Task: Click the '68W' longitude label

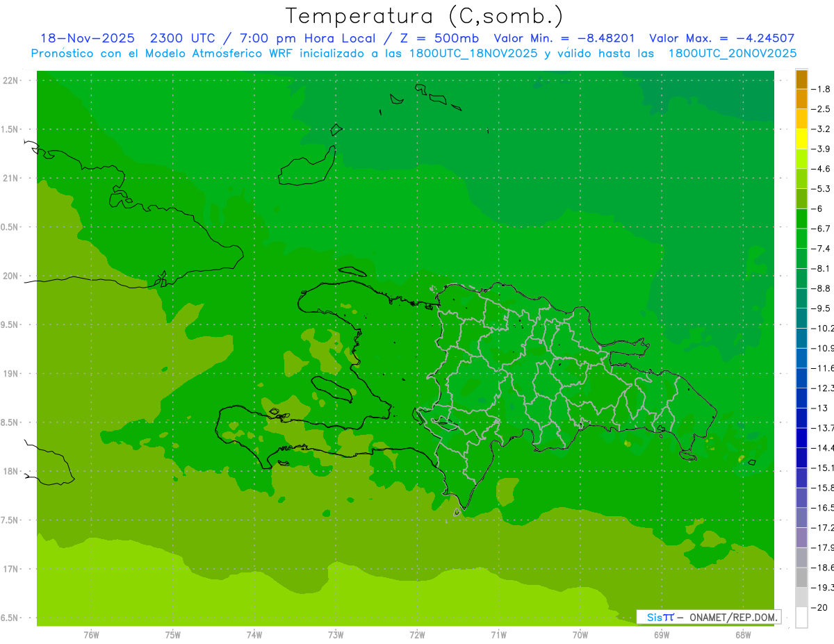Action: pos(743,635)
